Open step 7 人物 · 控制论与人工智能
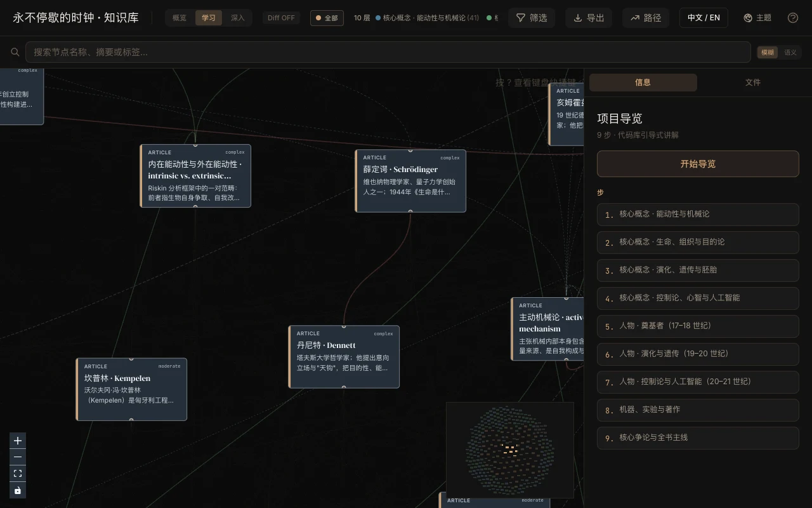Screen dimensions: 812x508 pos(698,382)
